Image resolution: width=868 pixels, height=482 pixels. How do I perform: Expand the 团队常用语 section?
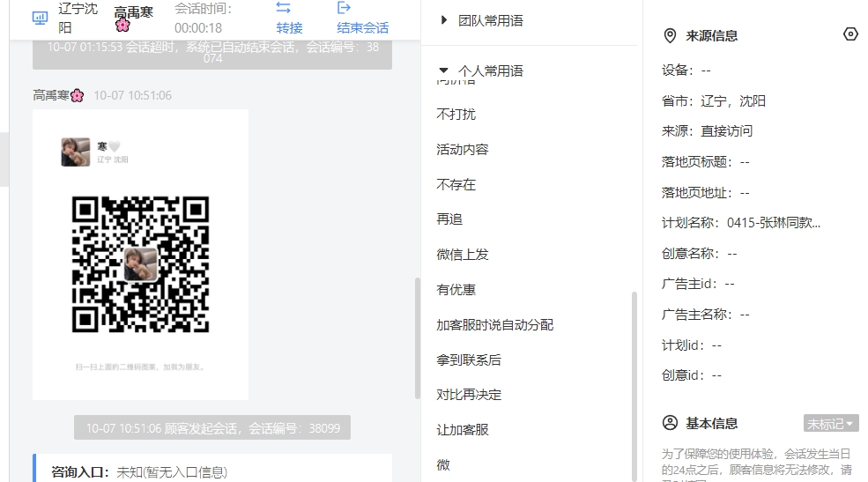tap(443, 20)
